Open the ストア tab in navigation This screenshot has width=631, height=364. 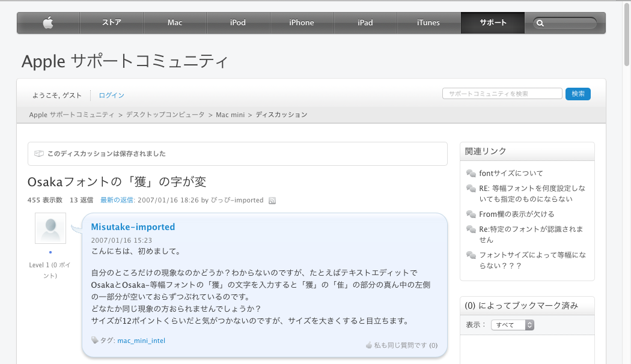tap(111, 22)
